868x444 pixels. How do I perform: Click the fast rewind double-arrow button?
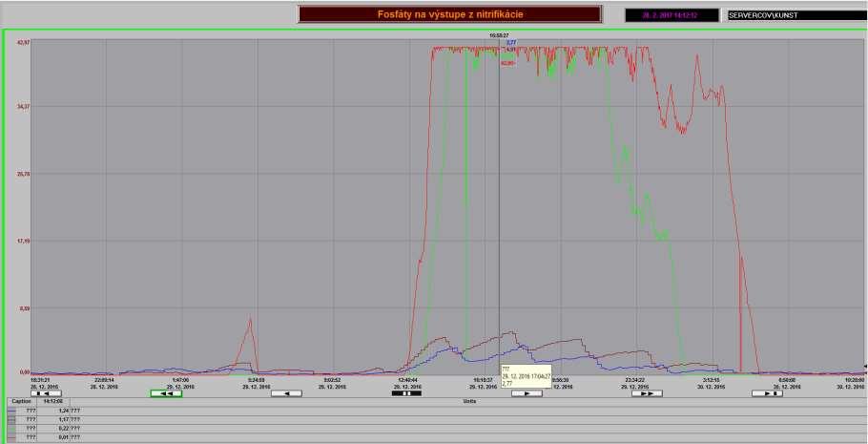coord(167,393)
